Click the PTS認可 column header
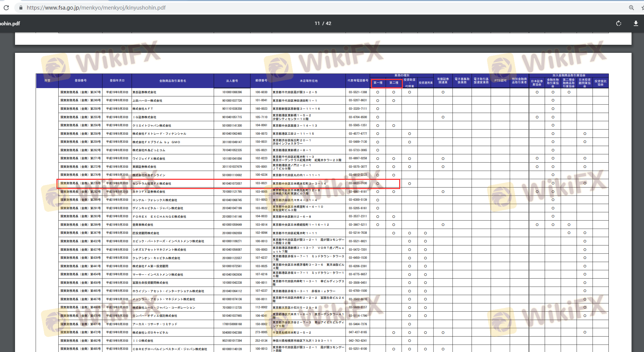Image resolution: width=644 pixels, height=352 pixels. click(500, 81)
